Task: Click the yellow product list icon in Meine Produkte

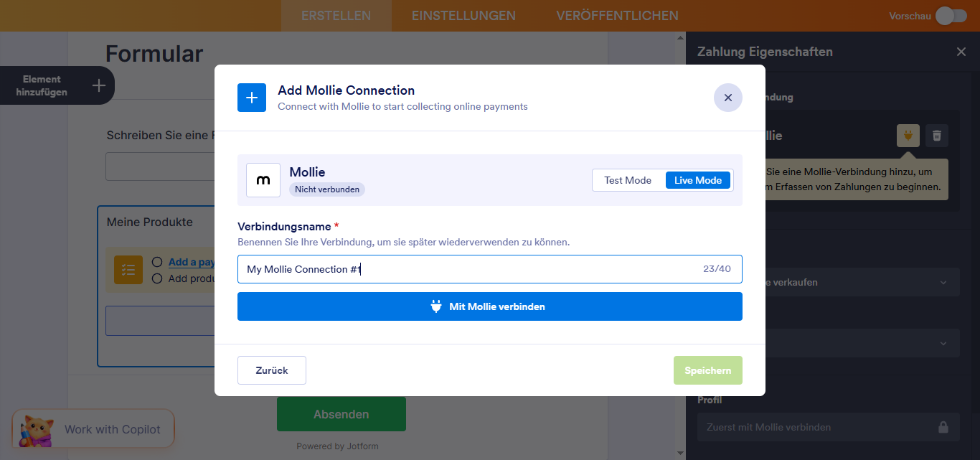Action: click(128, 270)
